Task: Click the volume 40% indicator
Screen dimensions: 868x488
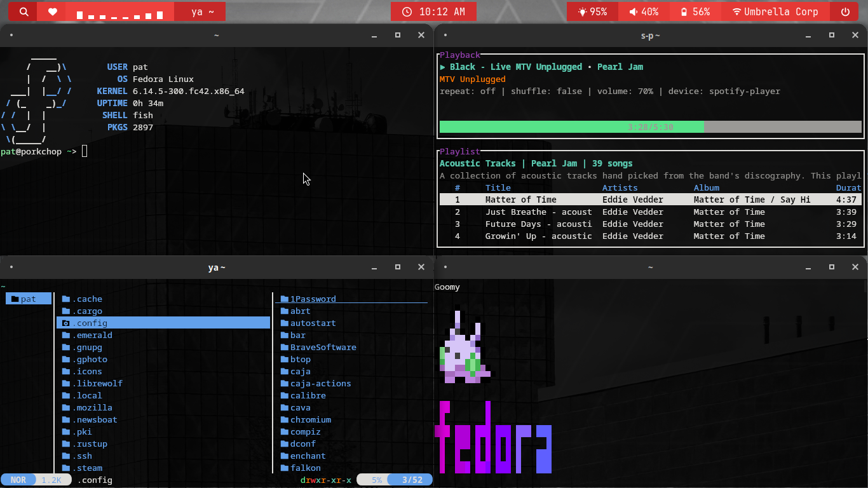Action: pos(644,11)
